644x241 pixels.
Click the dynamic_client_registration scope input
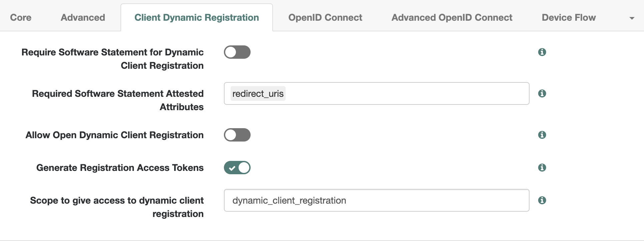(376, 200)
